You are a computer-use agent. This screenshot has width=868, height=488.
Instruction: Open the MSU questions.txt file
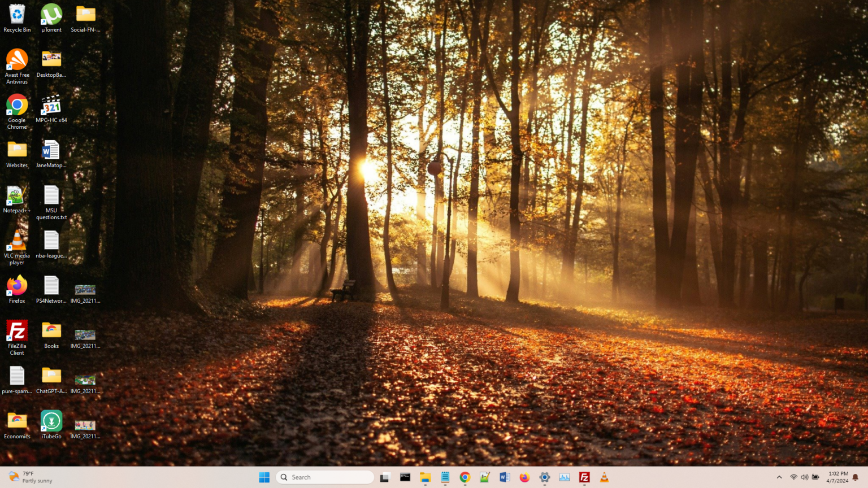(x=51, y=196)
